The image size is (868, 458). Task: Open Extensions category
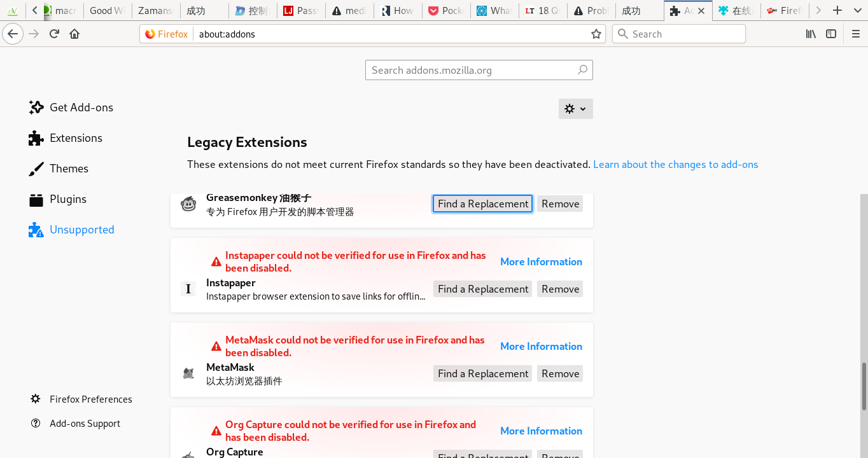coord(65,138)
